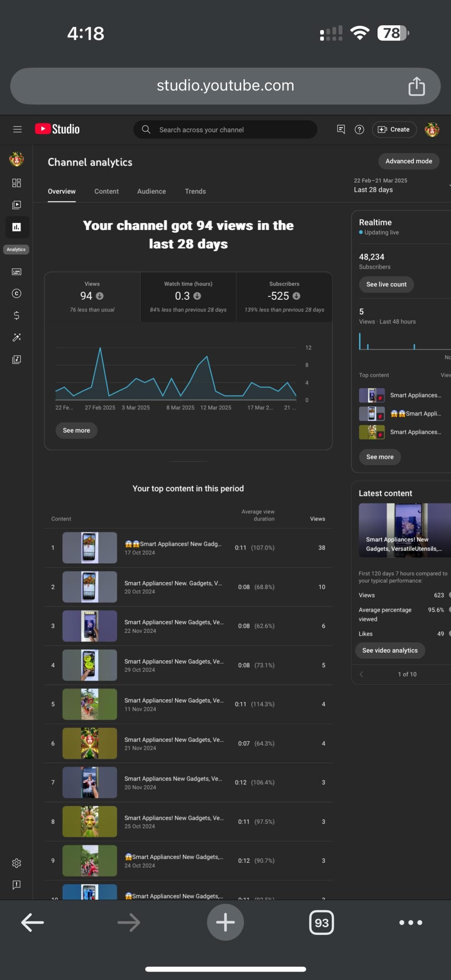Open thumbnail of 29 Oct 2024 video
The width and height of the screenshot is (451, 980).
[90, 665]
